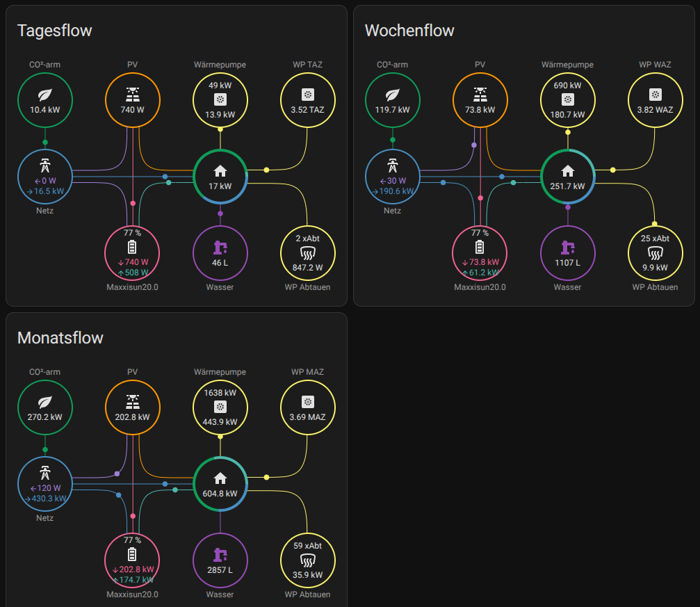Image resolution: width=700 pixels, height=607 pixels.
Task: Click the leaf icon in Tagesflow CO²-arm
Action: pos(45,95)
